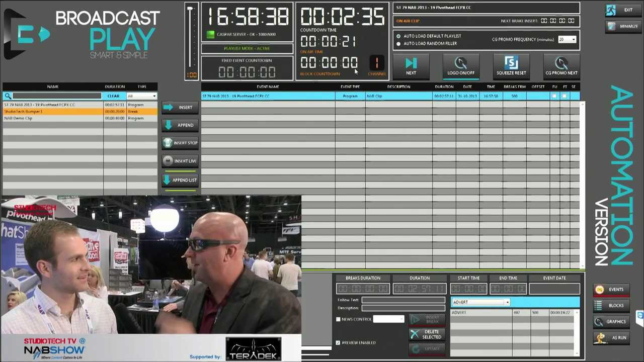Select Auto Load Random Filler option
Image resolution: width=644 pixels, height=362 pixels.
pos(398,44)
